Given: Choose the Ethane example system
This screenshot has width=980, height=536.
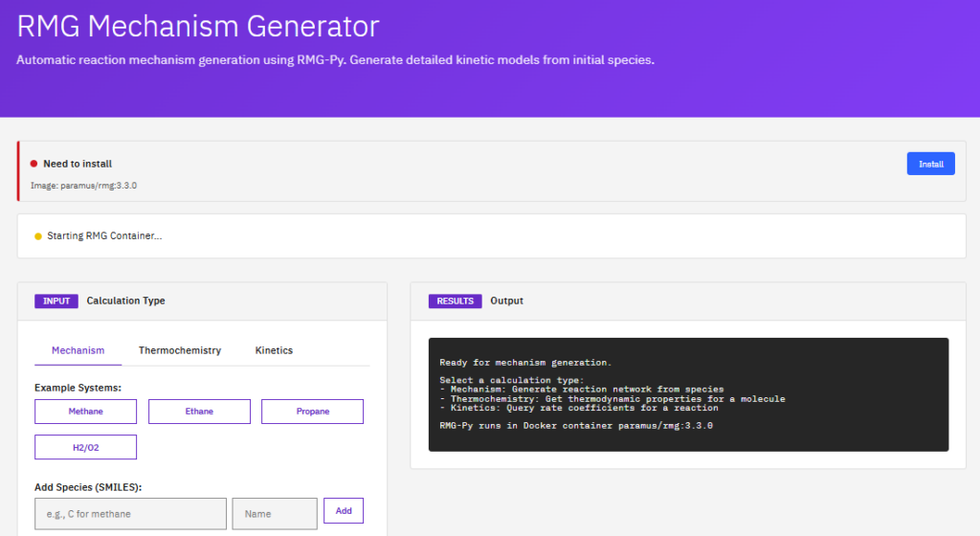Looking at the screenshot, I should (x=199, y=412).
